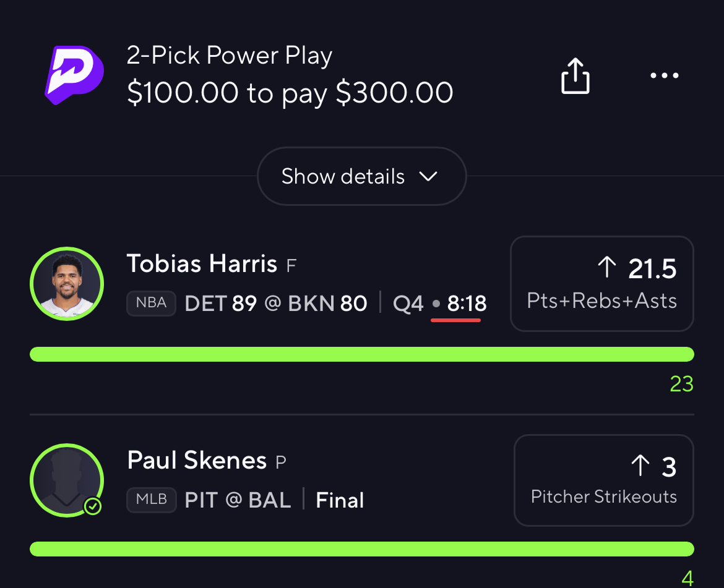Viewport: 724px width, 588px height.
Task: Select the 3 Pitcher Strikeouts pick box
Action: 604,480
